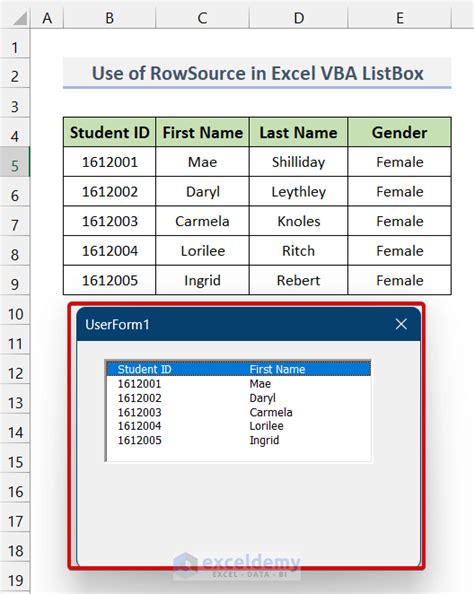Select ListBox row 1612003 Carmela
Viewport: 474px width, 594px height.
[x=239, y=412]
